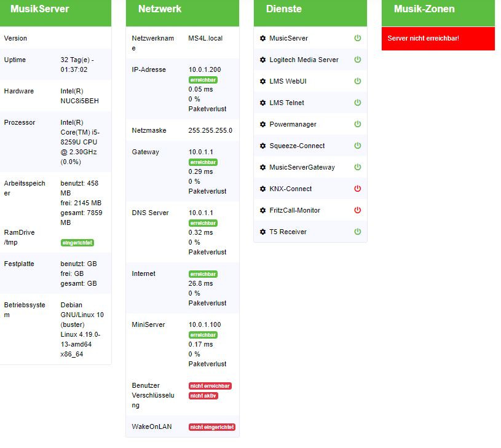The image size is (501, 448).
Task: Click the Musik-Zonen panel header
Action: (438, 13)
